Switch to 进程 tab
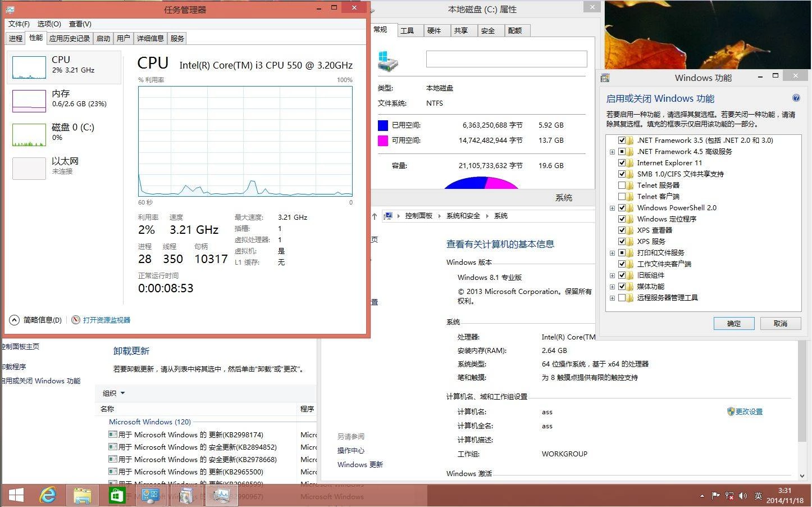Screen dimensions: 812x507 (16, 38)
